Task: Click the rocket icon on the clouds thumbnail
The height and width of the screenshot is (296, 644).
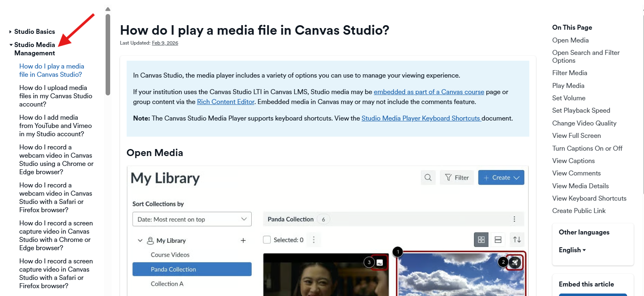Action: point(514,262)
